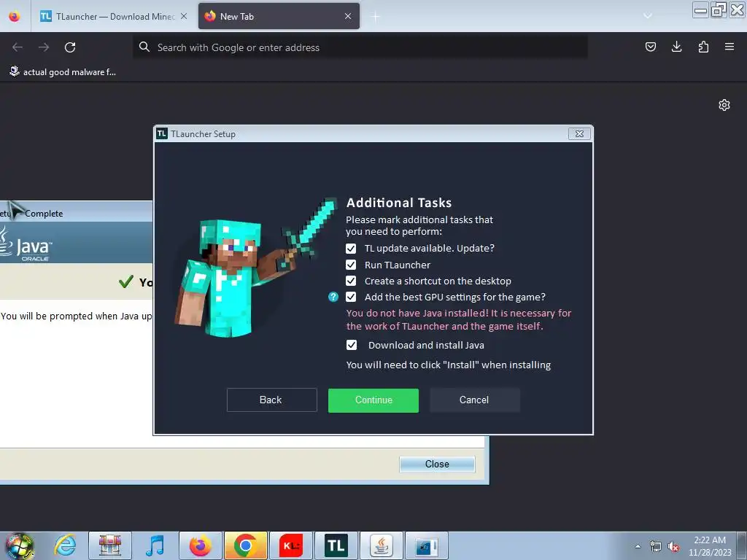Open the Extensions puzzle icon

click(703, 47)
